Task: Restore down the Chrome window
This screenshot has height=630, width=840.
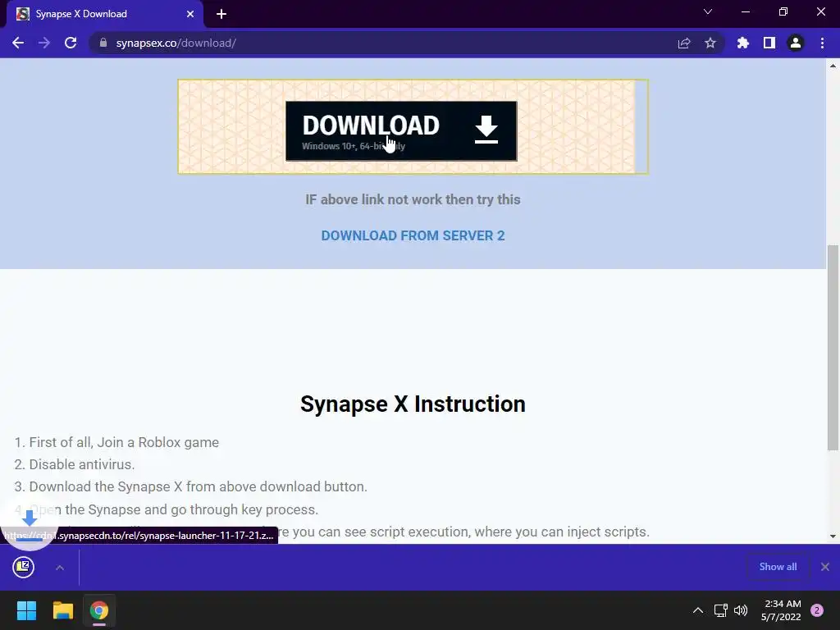Action: (x=783, y=11)
